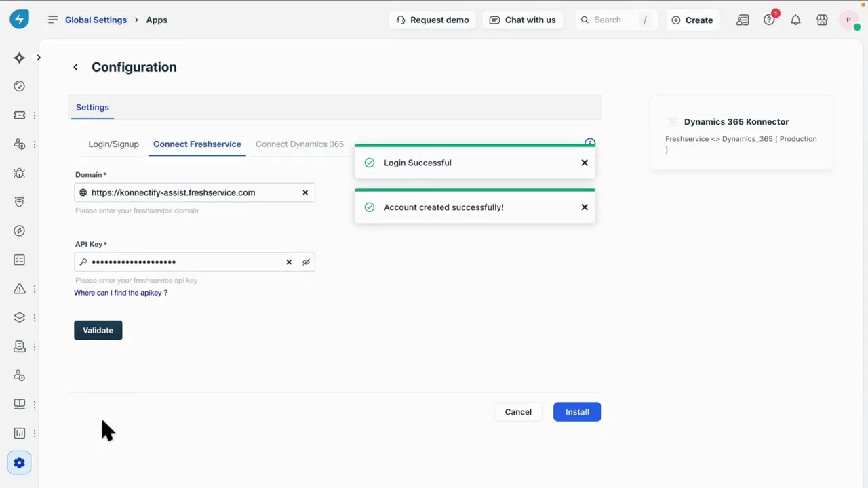The width and height of the screenshot is (868, 488).
Task: Open three-dot submenu next to Tickets icon
Action: coord(34,115)
